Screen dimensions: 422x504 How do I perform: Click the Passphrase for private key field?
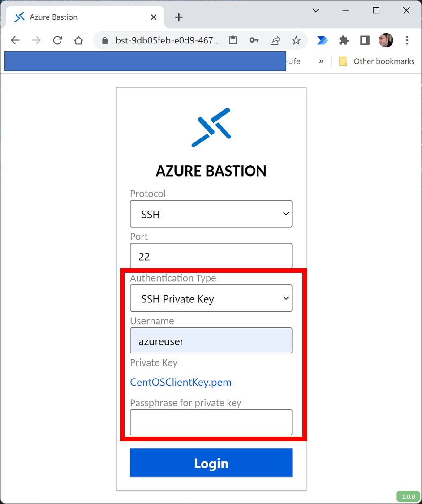point(211,422)
